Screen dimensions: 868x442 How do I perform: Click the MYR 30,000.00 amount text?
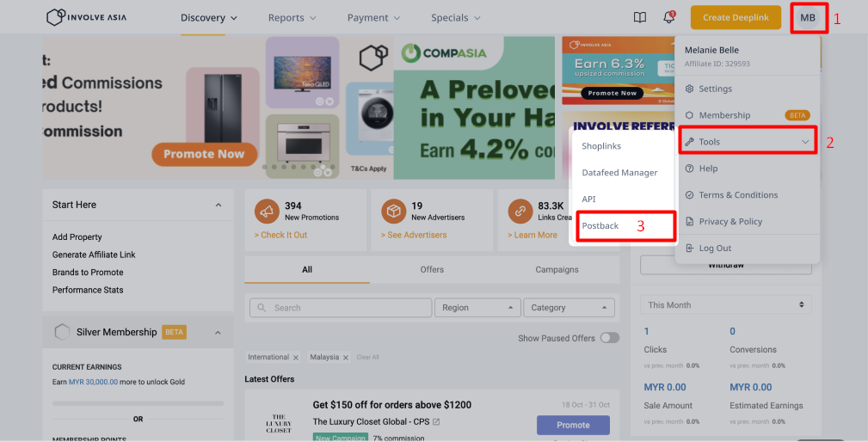pyautogui.click(x=93, y=382)
